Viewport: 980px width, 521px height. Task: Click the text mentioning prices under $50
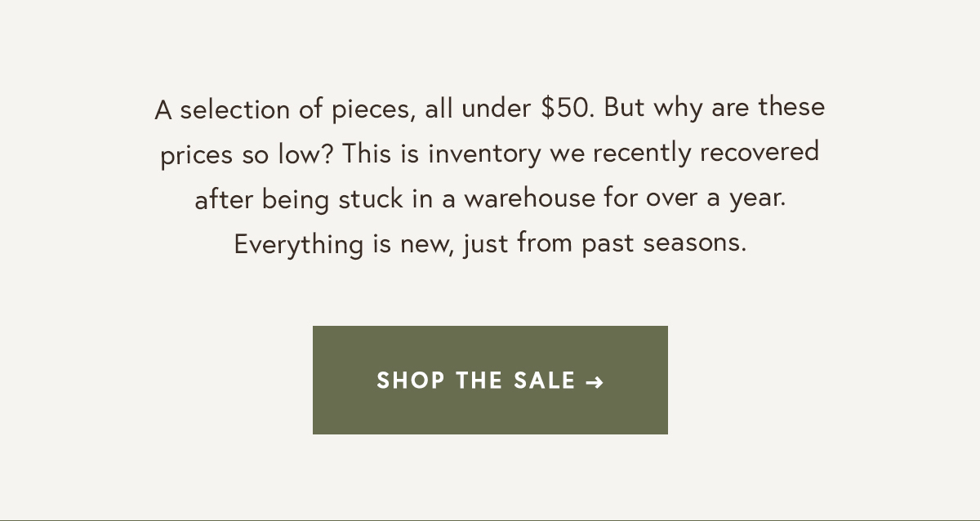coord(490,109)
